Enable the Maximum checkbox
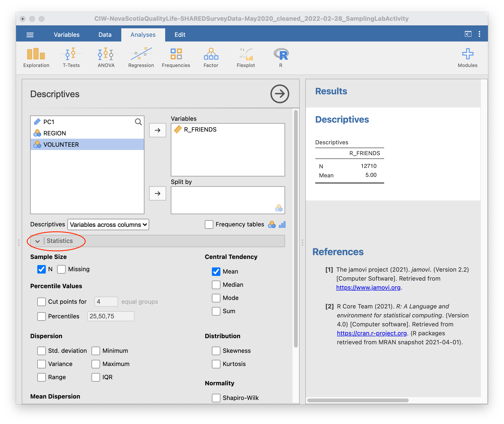Viewport: 504px width, 424px height. coord(96,364)
